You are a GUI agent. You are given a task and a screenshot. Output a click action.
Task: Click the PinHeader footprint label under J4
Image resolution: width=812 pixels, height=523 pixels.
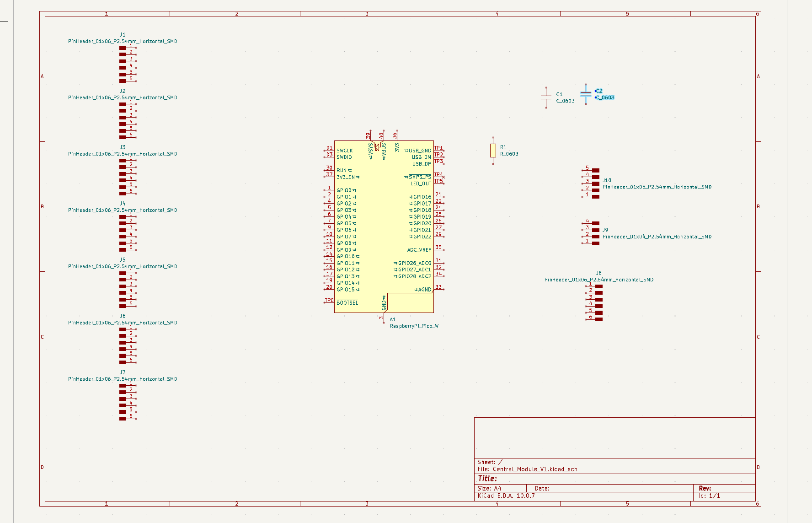pyautogui.click(x=123, y=210)
